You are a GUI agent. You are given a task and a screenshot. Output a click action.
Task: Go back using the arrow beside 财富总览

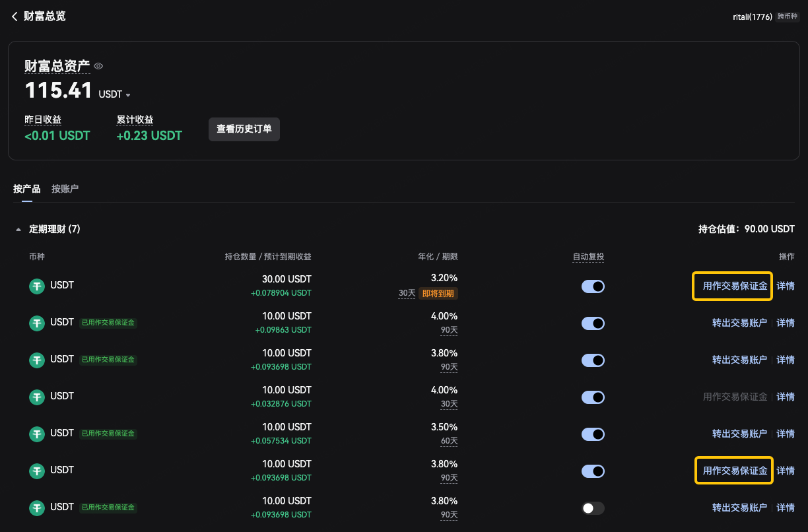pos(15,17)
